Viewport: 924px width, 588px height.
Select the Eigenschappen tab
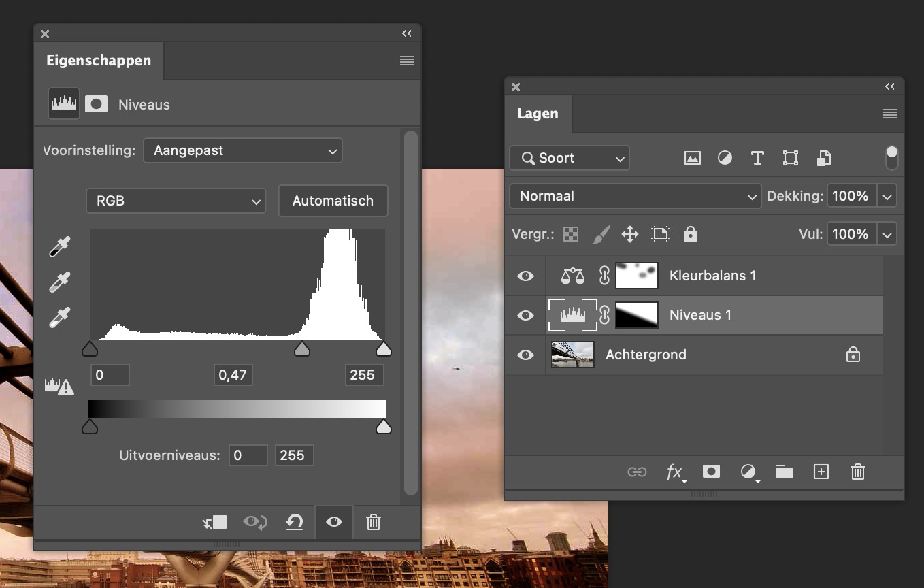point(99,61)
